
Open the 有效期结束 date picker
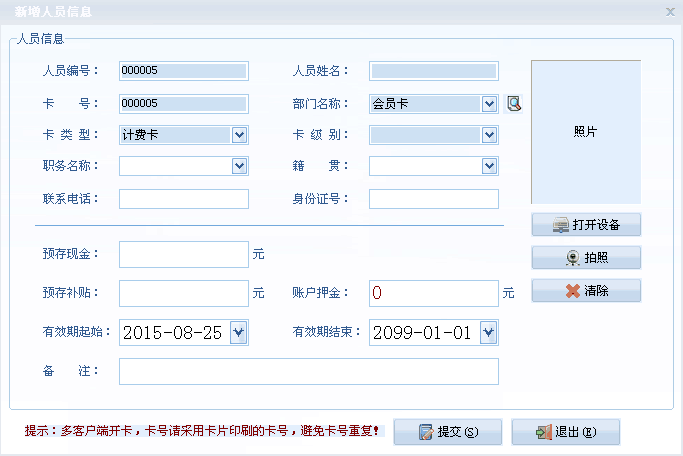488,333
